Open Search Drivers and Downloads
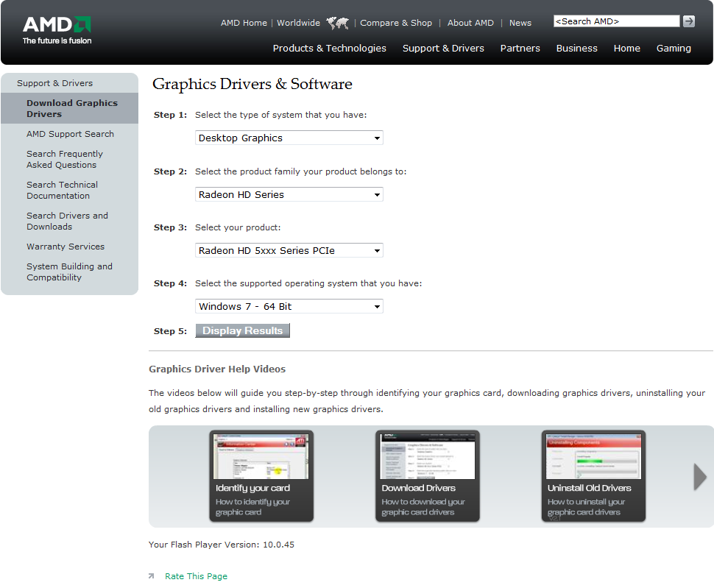Screen dimensions: 714x588 pos(67,222)
